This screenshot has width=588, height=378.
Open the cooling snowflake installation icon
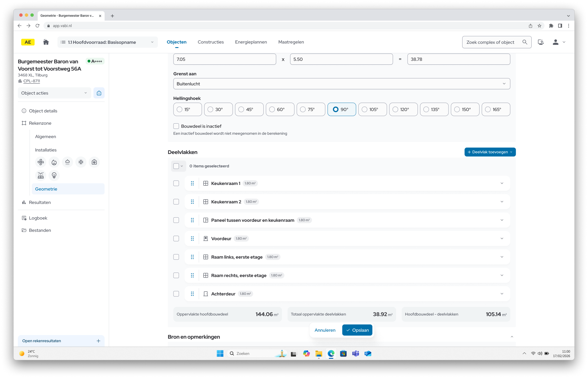coord(81,162)
